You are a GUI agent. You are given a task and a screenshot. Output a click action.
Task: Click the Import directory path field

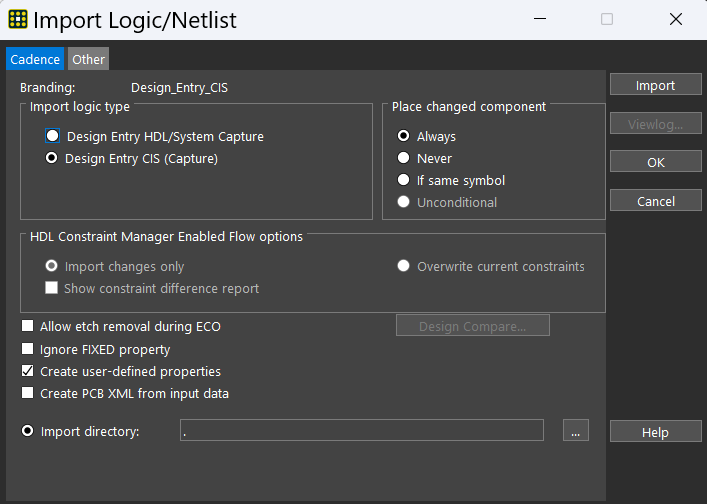pos(362,430)
